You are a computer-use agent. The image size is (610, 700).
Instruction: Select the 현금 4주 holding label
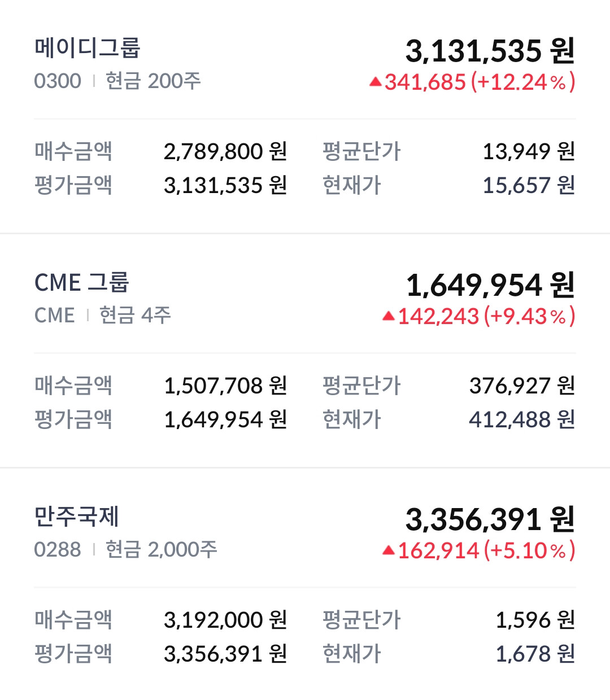tap(135, 315)
